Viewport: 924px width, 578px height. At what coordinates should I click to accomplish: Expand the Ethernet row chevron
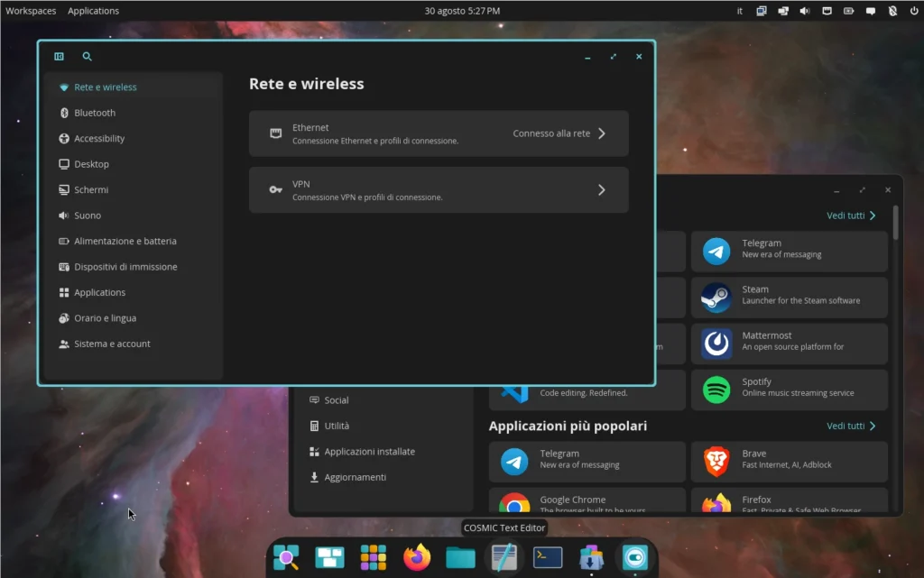coord(602,133)
